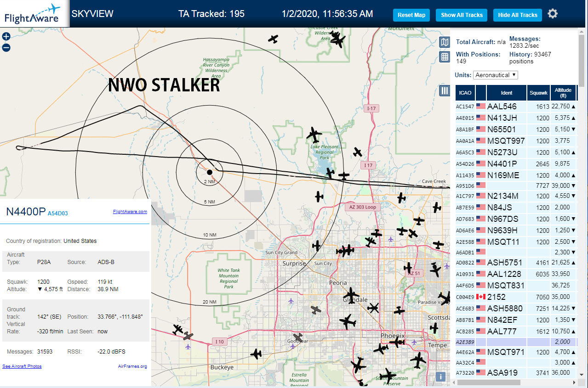Click the US flag in the AAL546 row
The width and height of the screenshot is (588, 388).
[x=481, y=107]
